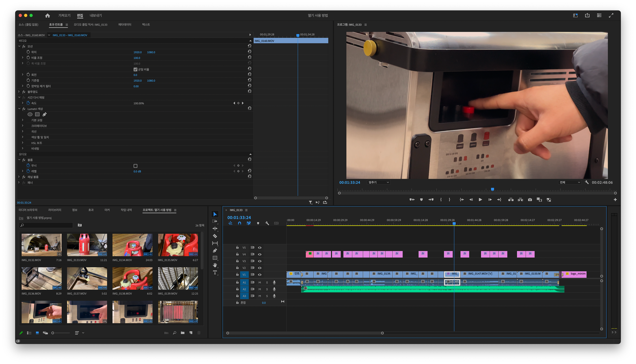Select the Pen tool in the timeline toolbar
Image resolution: width=636 pixels, height=364 pixels.
pos(215,250)
